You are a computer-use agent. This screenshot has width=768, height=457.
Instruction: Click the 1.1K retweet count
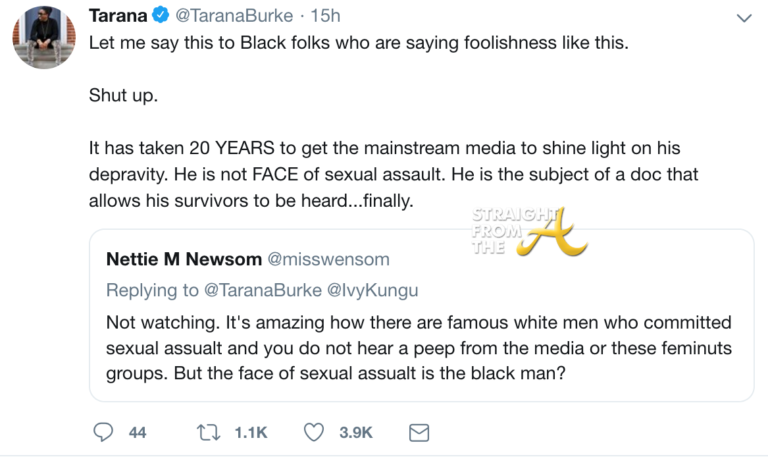248,432
